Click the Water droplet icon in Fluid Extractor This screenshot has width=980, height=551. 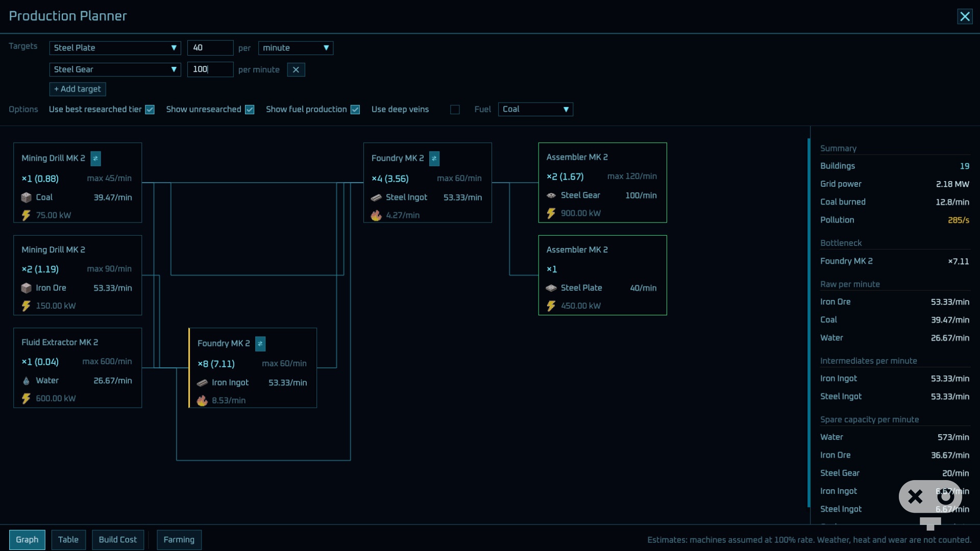coord(26,381)
